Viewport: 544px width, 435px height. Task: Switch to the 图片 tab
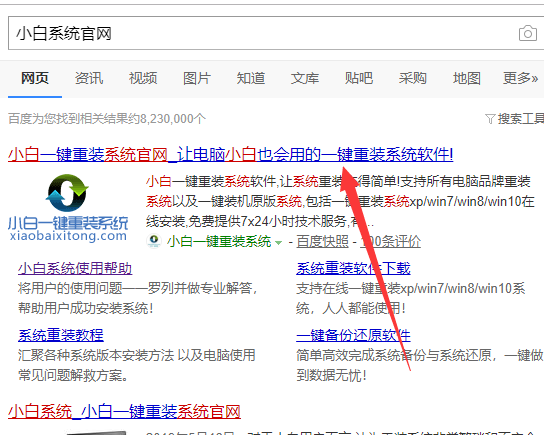(x=197, y=78)
